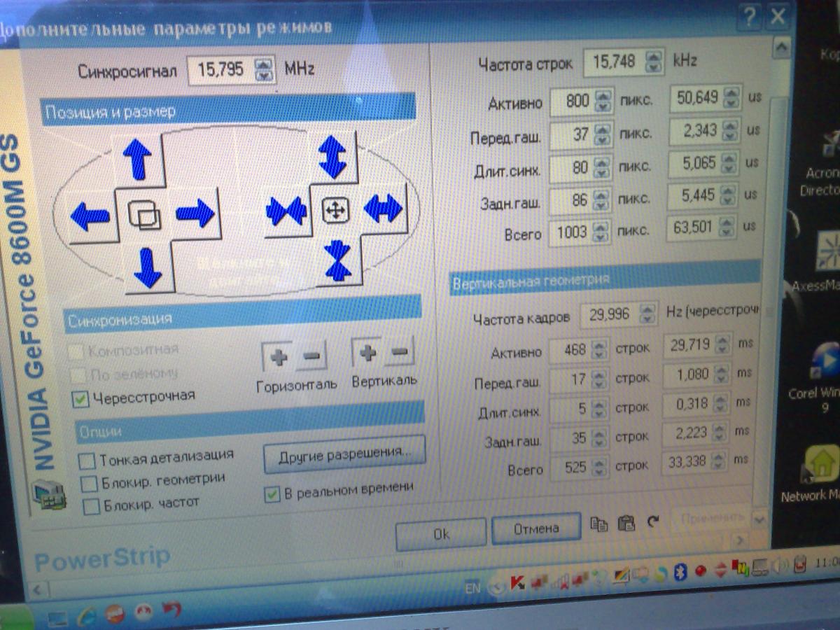
Task: Uncheck the В реальном времени option
Action: tap(272, 494)
